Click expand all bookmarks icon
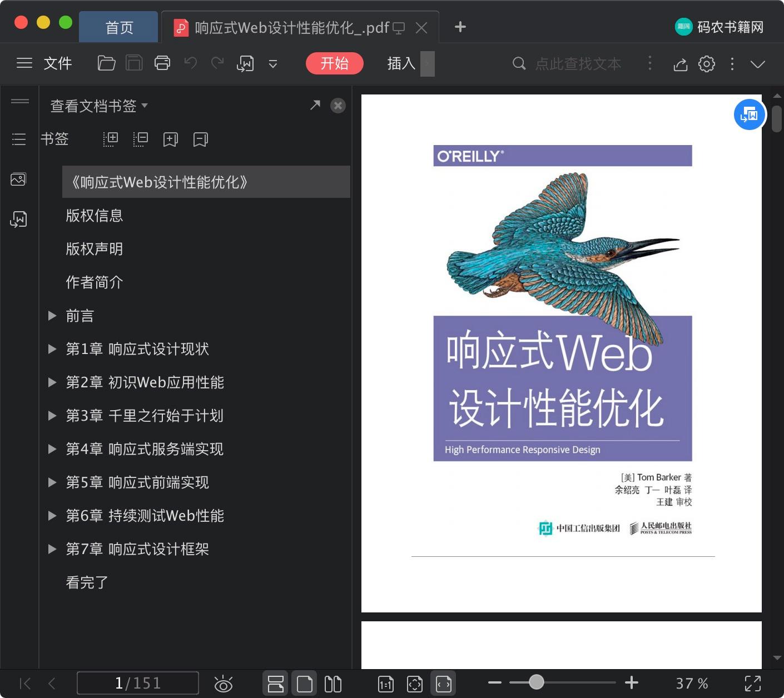 [111, 139]
